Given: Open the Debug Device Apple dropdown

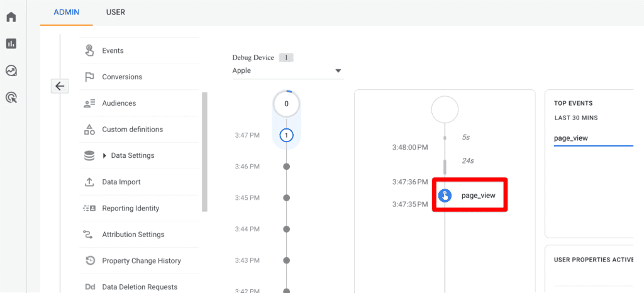Looking at the screenshot, I should point(288,70).
